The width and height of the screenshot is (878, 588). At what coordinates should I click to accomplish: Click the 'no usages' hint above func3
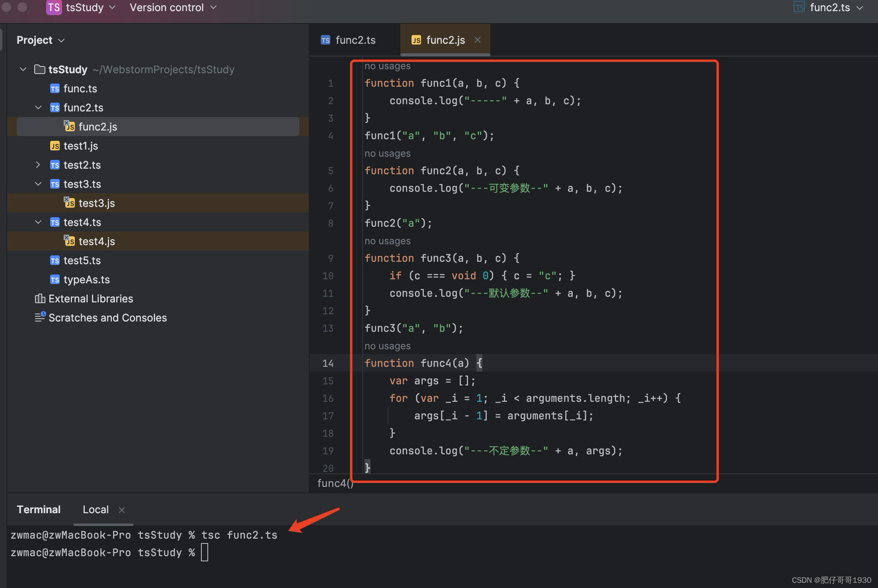coord(387,241)
